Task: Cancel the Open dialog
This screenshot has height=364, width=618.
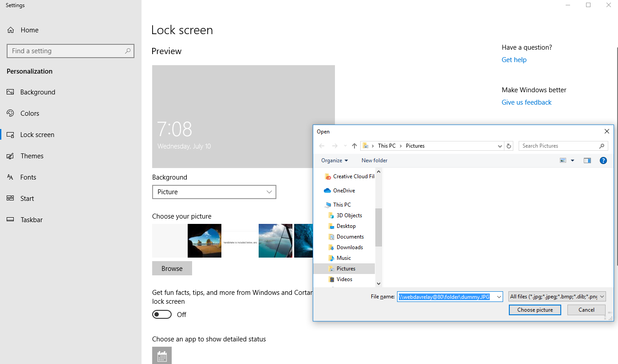Action: 587,310
